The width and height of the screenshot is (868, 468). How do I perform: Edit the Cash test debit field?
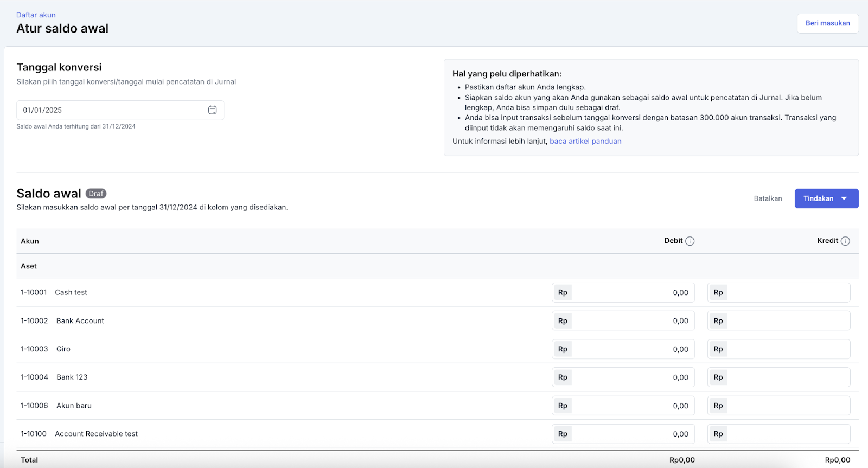[x=632, y=293]
